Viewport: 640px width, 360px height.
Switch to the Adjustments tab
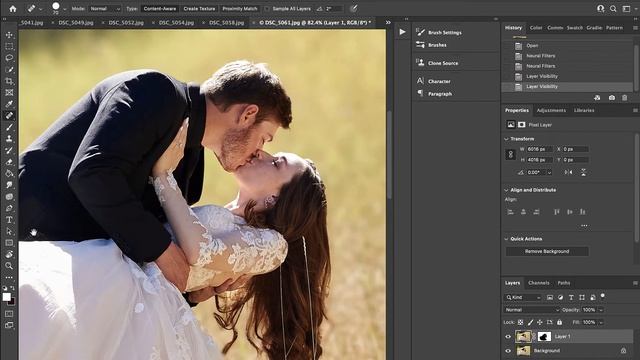click(551, 111)
